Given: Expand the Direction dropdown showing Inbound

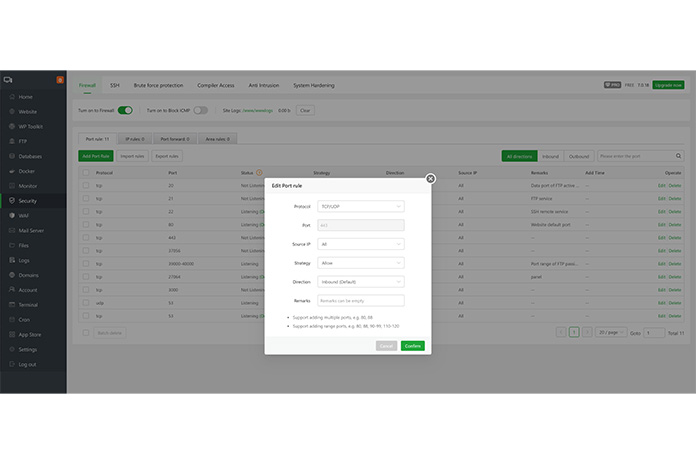Looking at the screenshot, I should click(x=360, y=281).
